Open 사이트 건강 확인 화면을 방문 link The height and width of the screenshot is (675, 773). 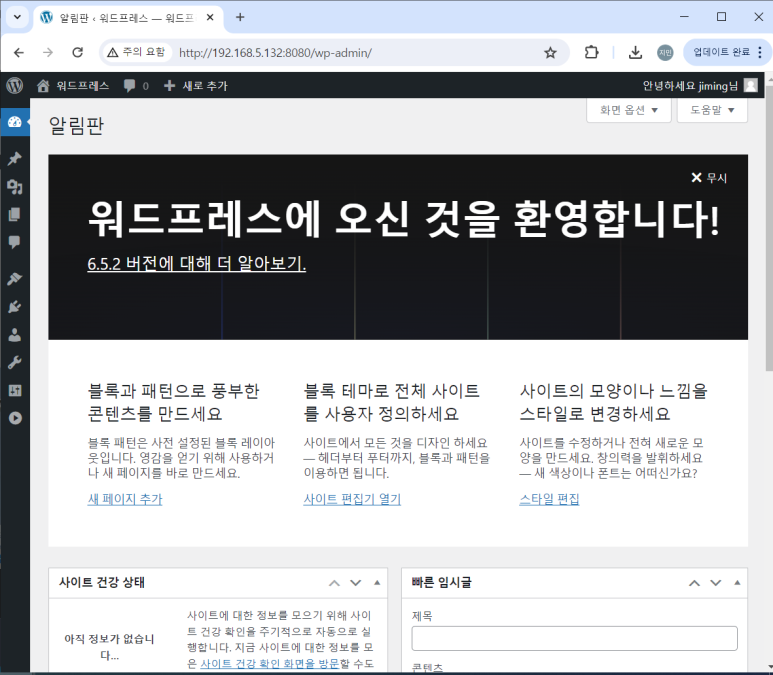270,664
